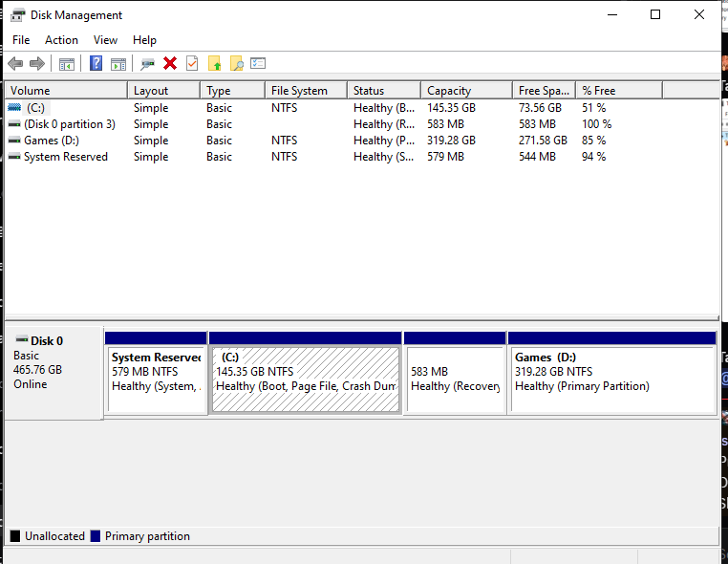Select the (C:) volume row name
The height and width of the screenshot is (564, 728).
pos(35,108)
